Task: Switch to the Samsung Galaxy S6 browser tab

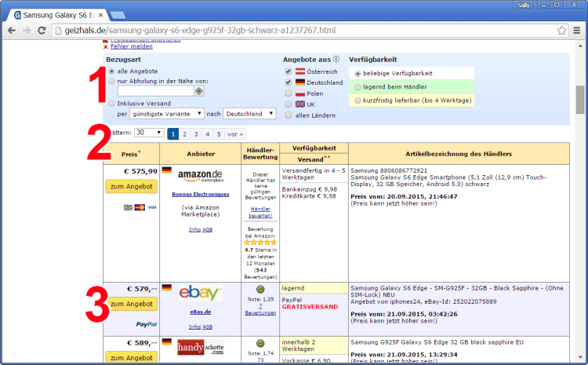Action: click(x=55, y=15)
